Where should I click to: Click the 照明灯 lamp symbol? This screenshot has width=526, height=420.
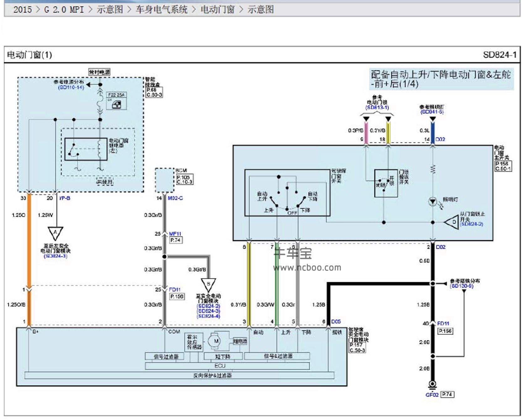(433, 202)
